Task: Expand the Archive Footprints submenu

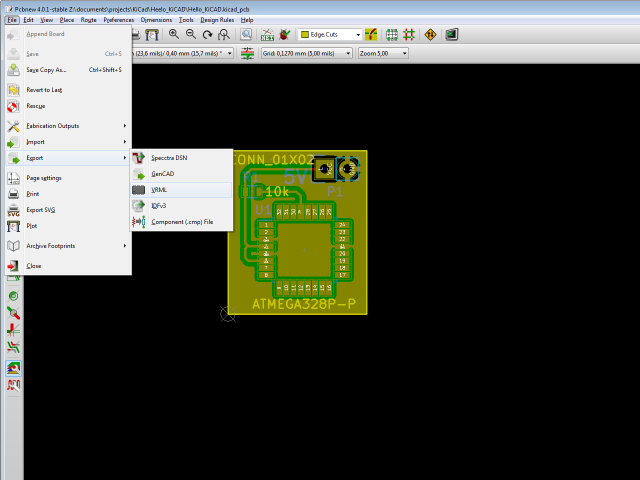Action: click(x=68, y=246)
